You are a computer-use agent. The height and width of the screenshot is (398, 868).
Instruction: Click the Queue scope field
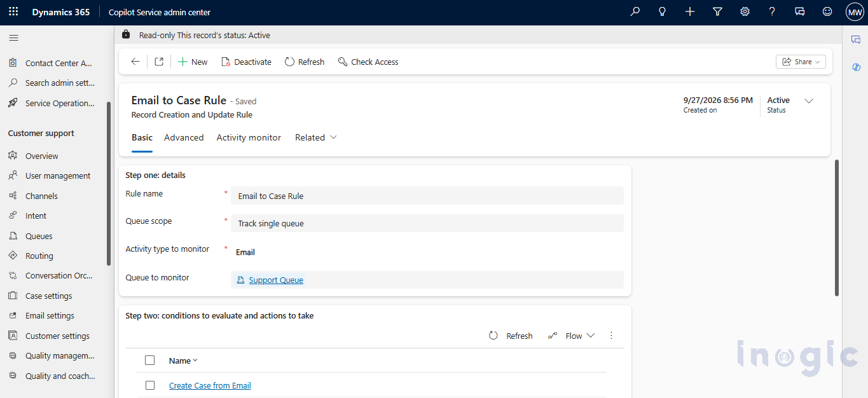coord(427,223)
